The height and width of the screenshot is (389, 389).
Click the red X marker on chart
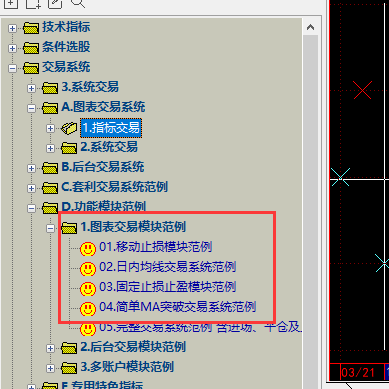[x=362, y=90]
